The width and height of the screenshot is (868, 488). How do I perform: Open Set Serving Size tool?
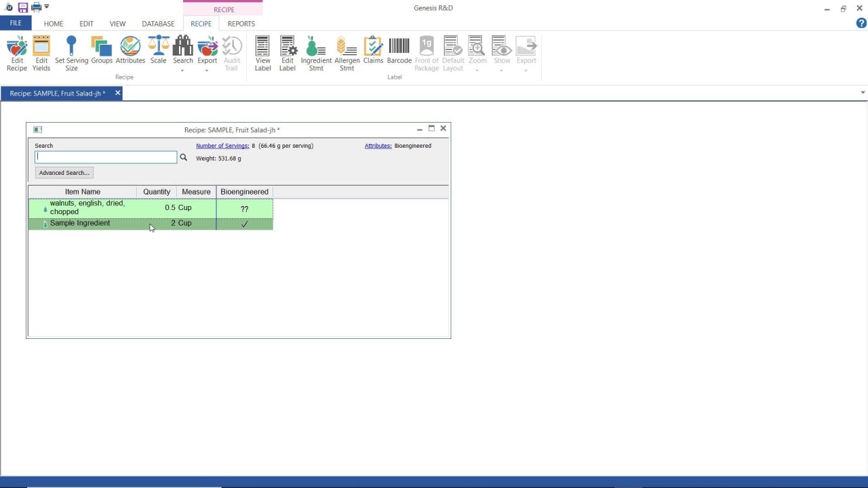(71, 54)
